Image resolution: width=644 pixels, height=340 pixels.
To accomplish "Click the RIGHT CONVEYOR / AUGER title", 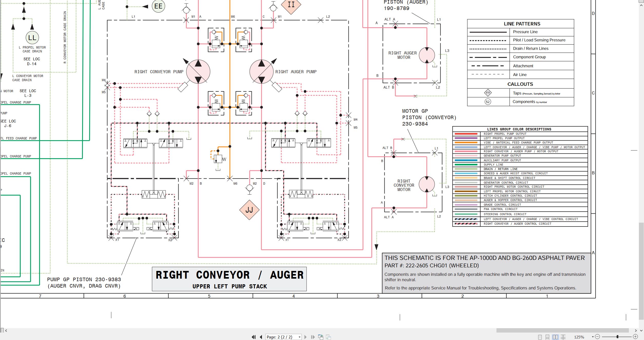I will [229, 275].
